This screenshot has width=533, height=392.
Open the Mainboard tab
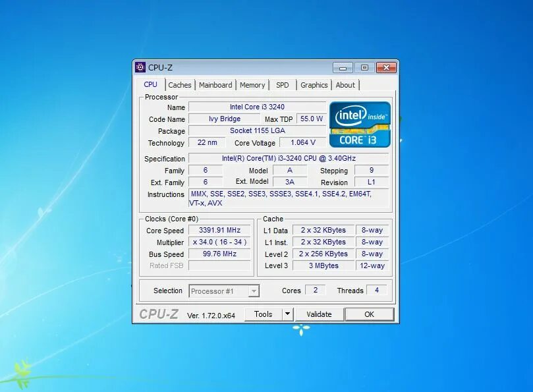(215, 85)
